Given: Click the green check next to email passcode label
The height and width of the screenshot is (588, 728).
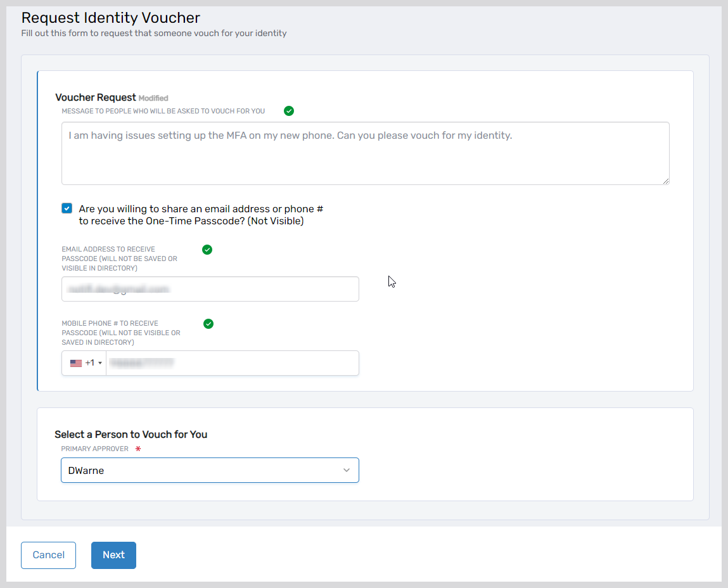Looking at the screenshot, I should click(207, 250).
